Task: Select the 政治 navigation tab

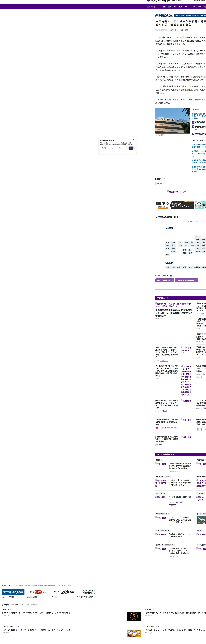Action: pos(175,7)
